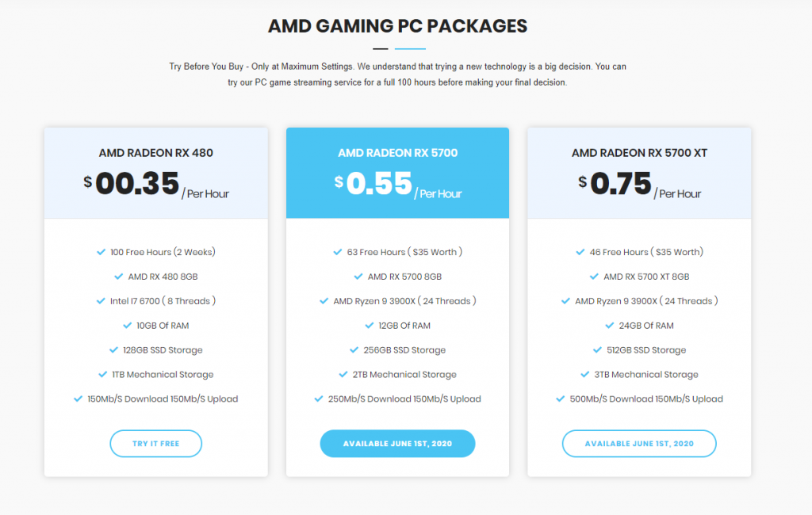The image size is (812, 515).
Task: Click the $00.35 per hour price
Action: coord(156,185)
